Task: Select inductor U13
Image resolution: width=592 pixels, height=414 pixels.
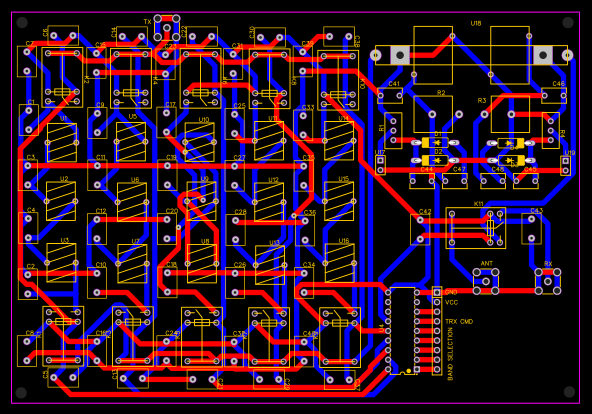Action: tap(270, 265)
